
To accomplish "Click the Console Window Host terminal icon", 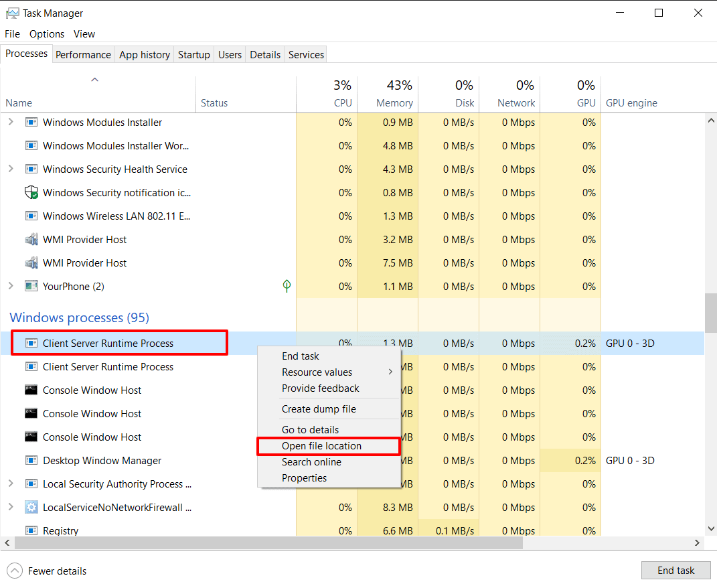I will (31, 390).
